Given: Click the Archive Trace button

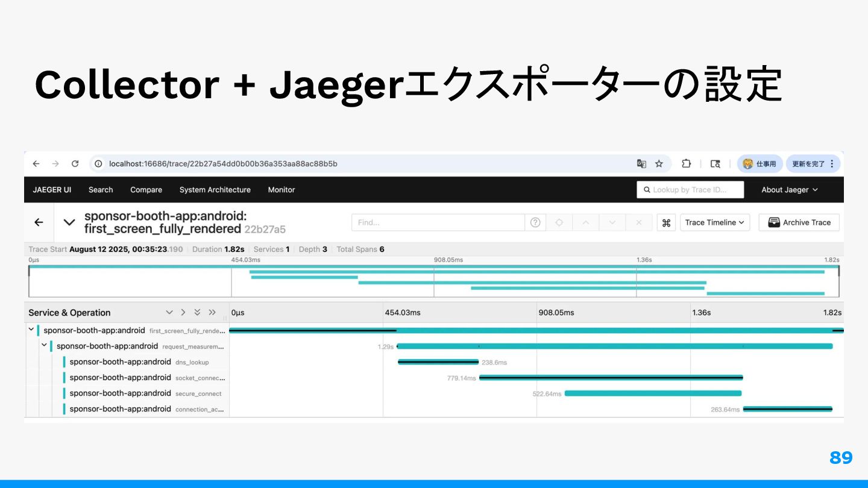Looking at the screenshot, I should pos(799,222).
